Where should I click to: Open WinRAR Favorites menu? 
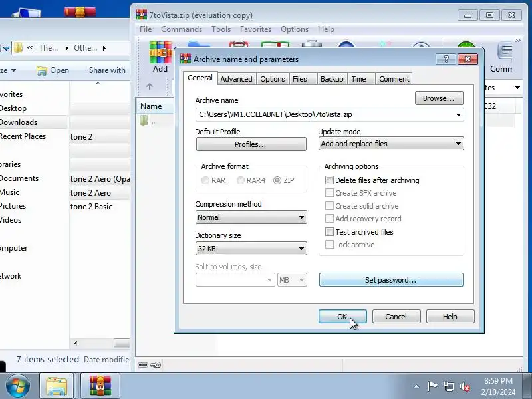tap(255, 29)
